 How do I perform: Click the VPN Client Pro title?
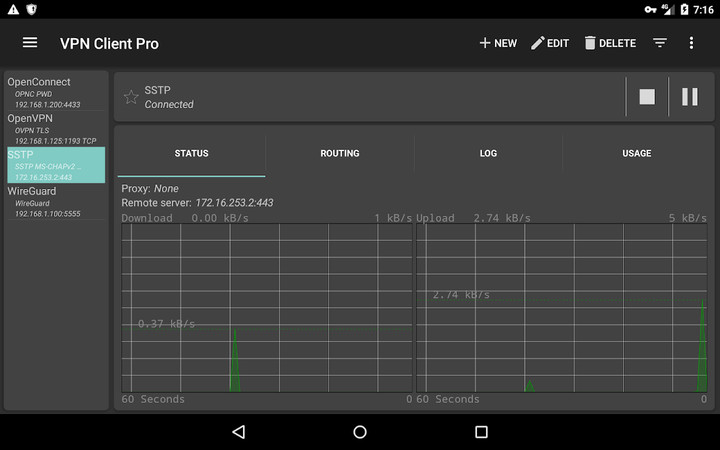[109, 44]
